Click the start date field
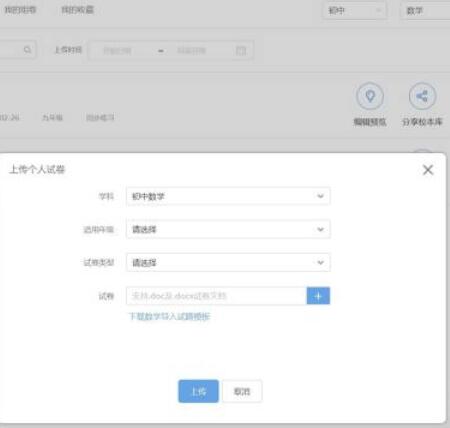Screen dimensions: 450x428 point(117,51)
